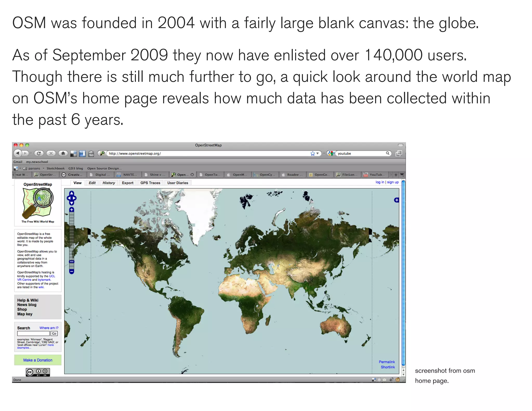Expand the list-all-tabs dropdown
Screen dimensions: 532x411
pos(402,175)
